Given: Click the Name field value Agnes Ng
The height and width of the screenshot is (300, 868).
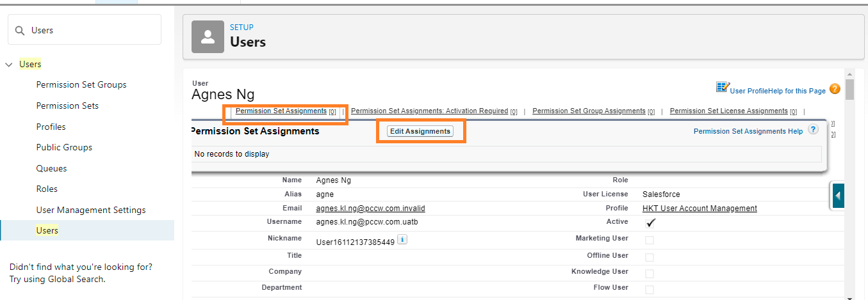Looking at the screenshot, I should click(334, 180).
